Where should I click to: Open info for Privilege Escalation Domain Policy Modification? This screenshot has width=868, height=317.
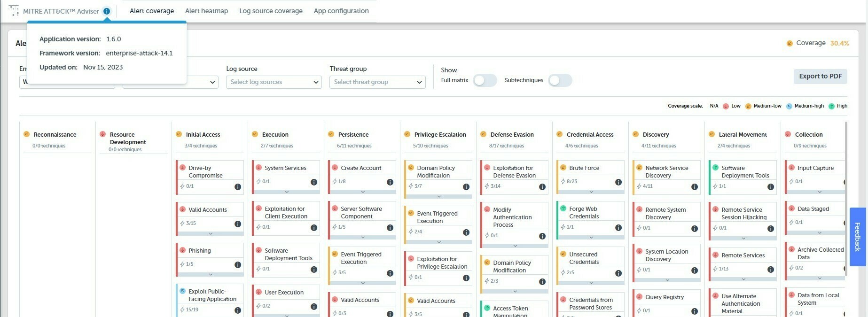point(466,187)
